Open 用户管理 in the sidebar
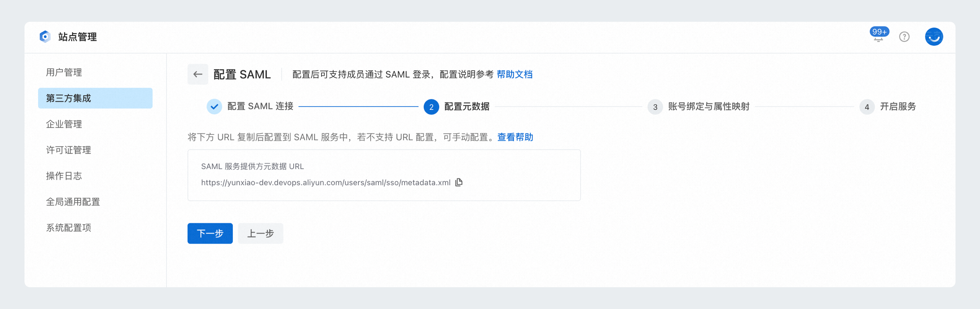This screenshot has width=980, height=309. [95, 72]
